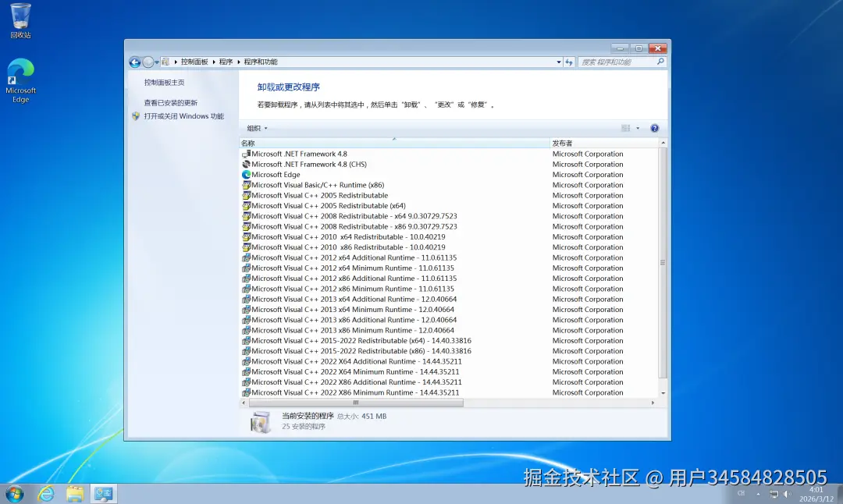843x504 pixels.
Task: Select 程序和功能 breadcrumb
Action: 261,62
